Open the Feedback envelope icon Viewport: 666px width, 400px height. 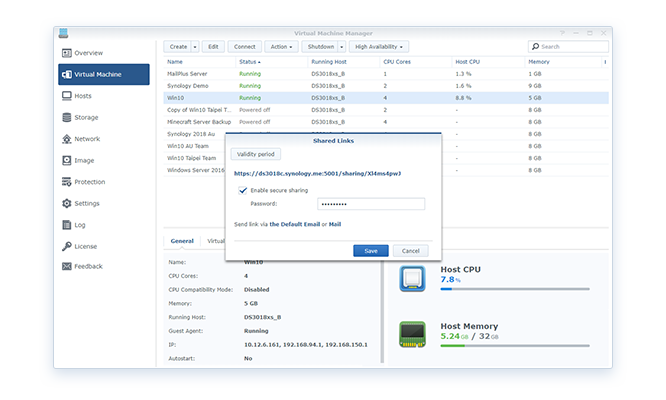[x=67, y=266]
